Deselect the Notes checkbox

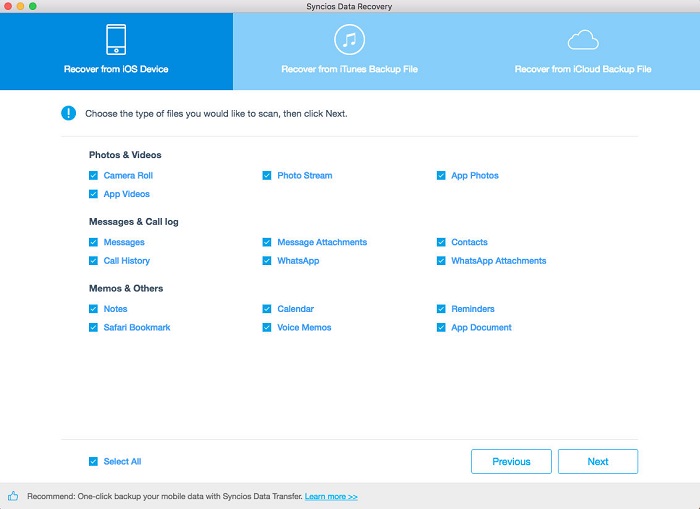pyautogui.click(x=93, y=309)
